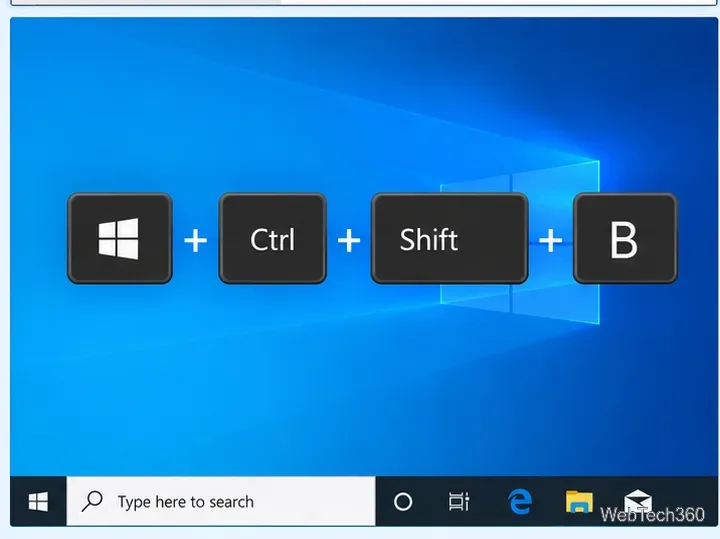720x539 pixels.
Task: Click the 'Type here to search' box
Action: tap(221, 501)
